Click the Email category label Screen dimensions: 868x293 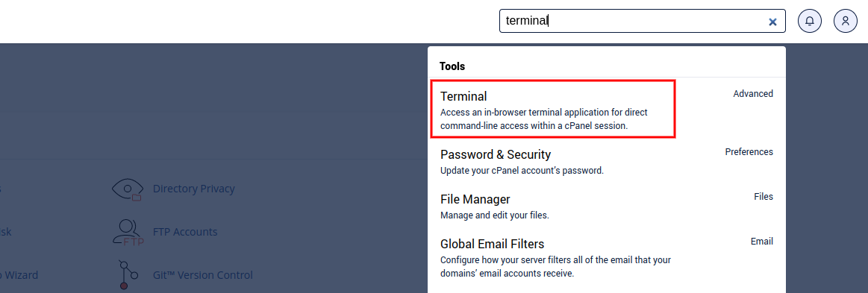pos(762,241)
